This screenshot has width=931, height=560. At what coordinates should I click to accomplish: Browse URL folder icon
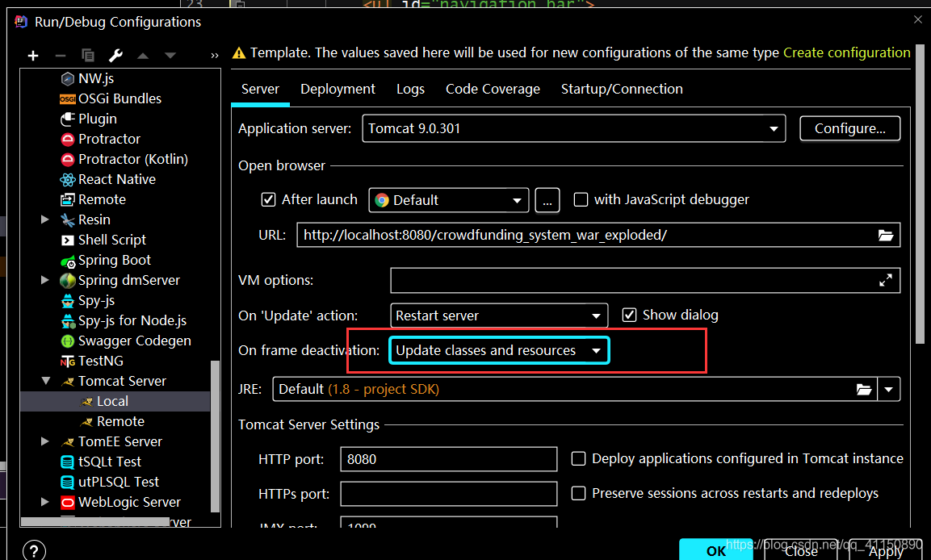(886, 236)
